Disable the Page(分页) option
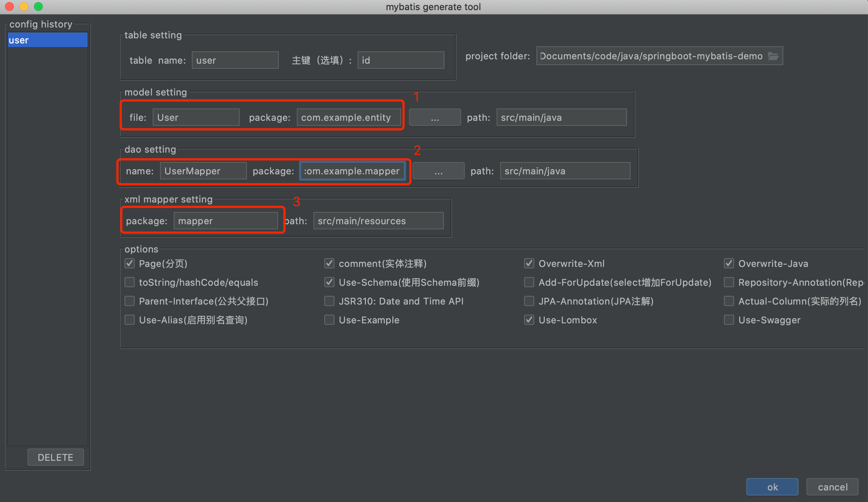This screenshot has height=502, width=868. (x=130, y=263)
